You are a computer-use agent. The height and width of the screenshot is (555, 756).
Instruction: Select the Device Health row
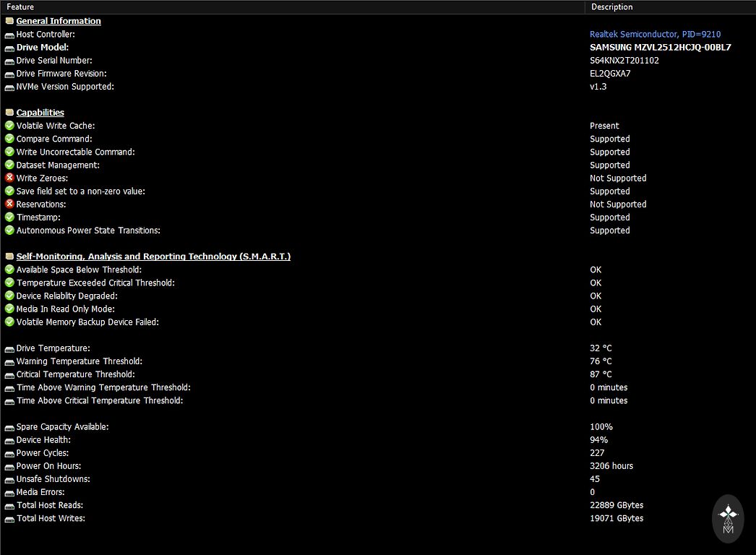tap(43, 440)
